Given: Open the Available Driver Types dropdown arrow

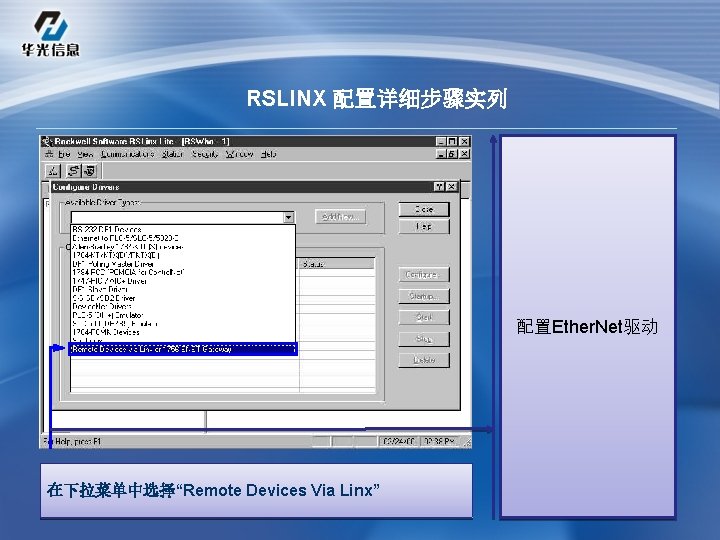Looking at the screenshot, I should tap(288, 217).
